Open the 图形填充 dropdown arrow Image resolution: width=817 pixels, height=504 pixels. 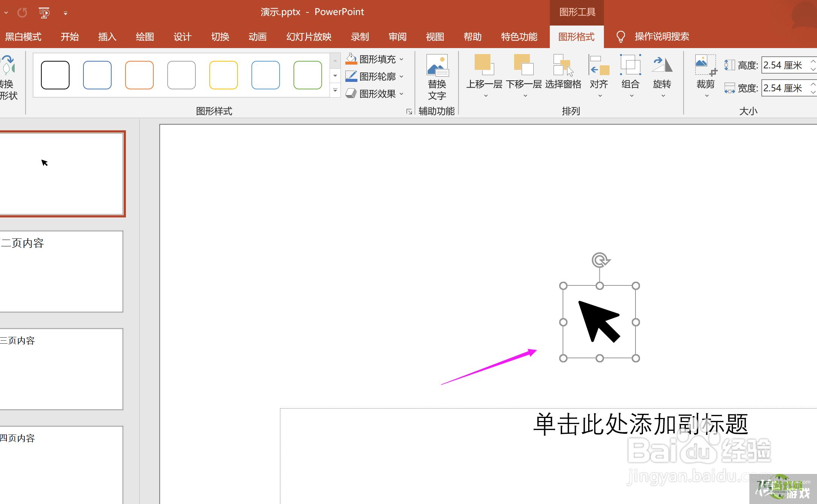point(401,59)
